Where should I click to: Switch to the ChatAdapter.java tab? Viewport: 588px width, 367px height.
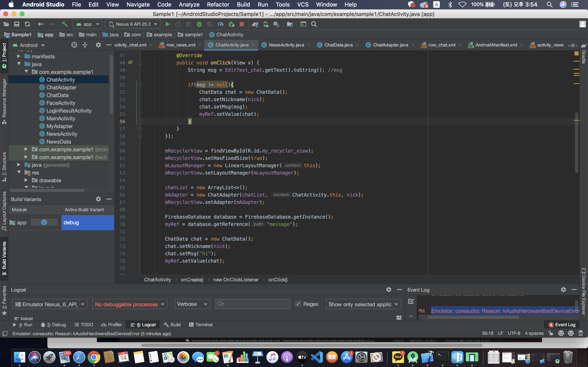[390, 45]
